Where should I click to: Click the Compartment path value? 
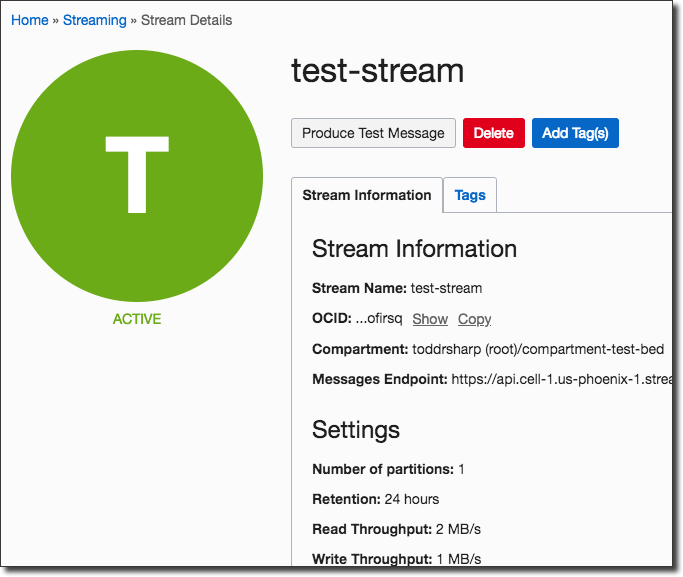pyautogui.click(x=538, y=349)
